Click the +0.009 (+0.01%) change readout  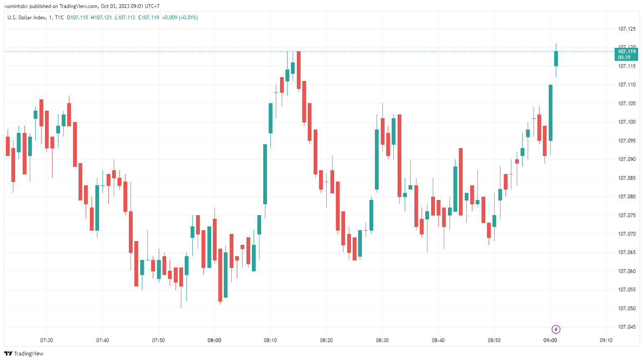(180, 18)
